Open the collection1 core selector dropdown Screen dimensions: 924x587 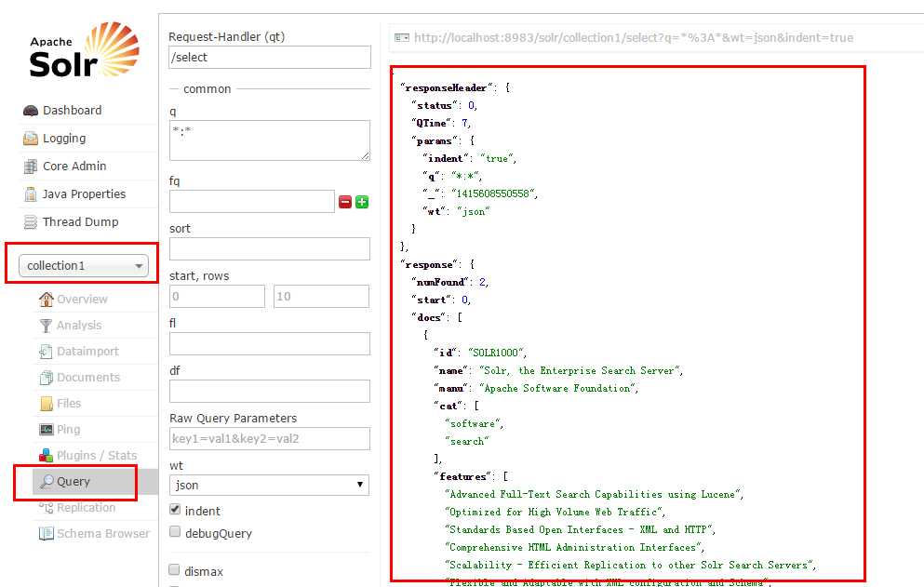pos(84,266)
